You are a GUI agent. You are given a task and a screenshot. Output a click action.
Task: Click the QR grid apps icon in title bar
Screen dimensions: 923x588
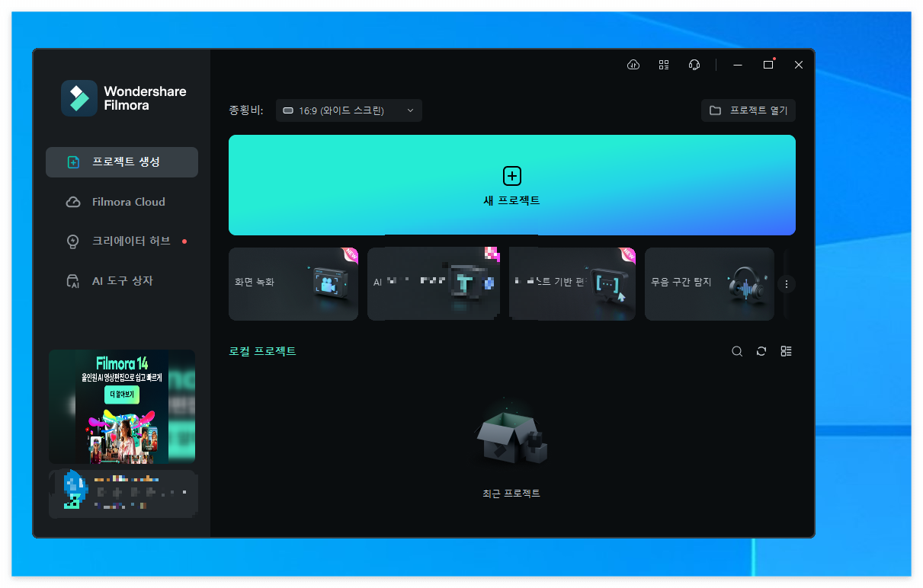tap(664, 65)
